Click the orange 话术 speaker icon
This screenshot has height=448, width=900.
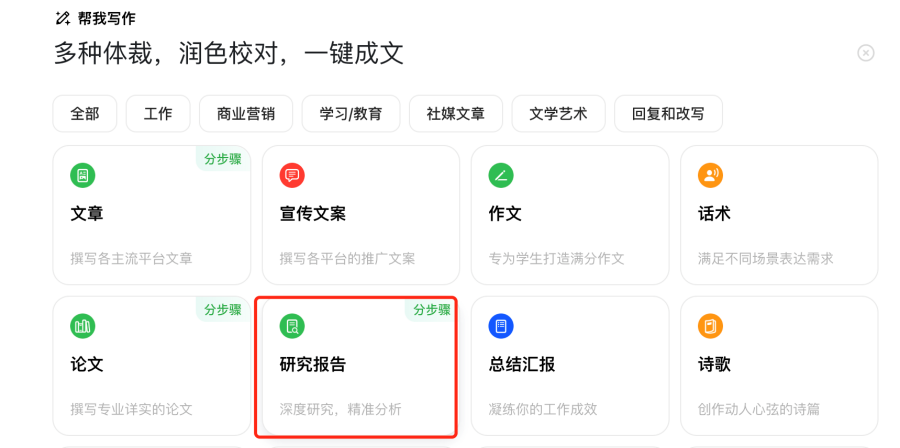pos(710,175)
